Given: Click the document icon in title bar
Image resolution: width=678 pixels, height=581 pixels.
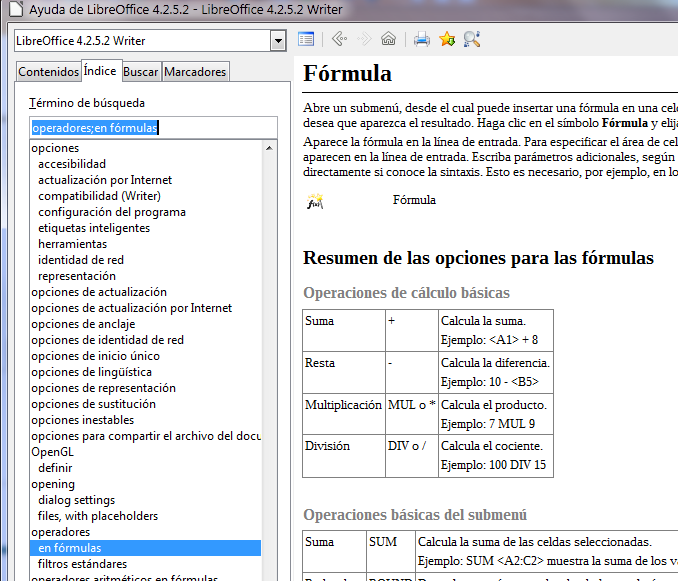Looking at the screenshot, I should click(16, 9).
